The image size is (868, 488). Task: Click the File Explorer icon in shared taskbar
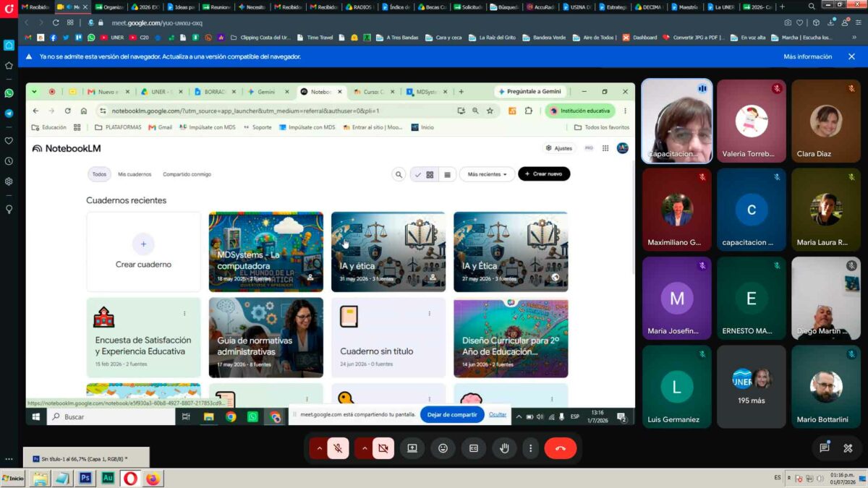(x=208, y=416)
